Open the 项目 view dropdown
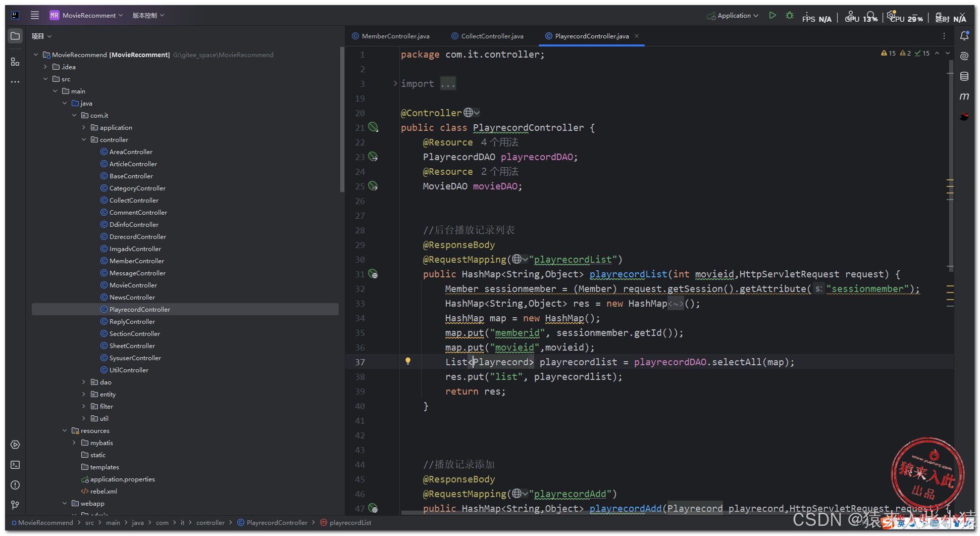Screen dimensions: 980x536 (x=41, y=36)
